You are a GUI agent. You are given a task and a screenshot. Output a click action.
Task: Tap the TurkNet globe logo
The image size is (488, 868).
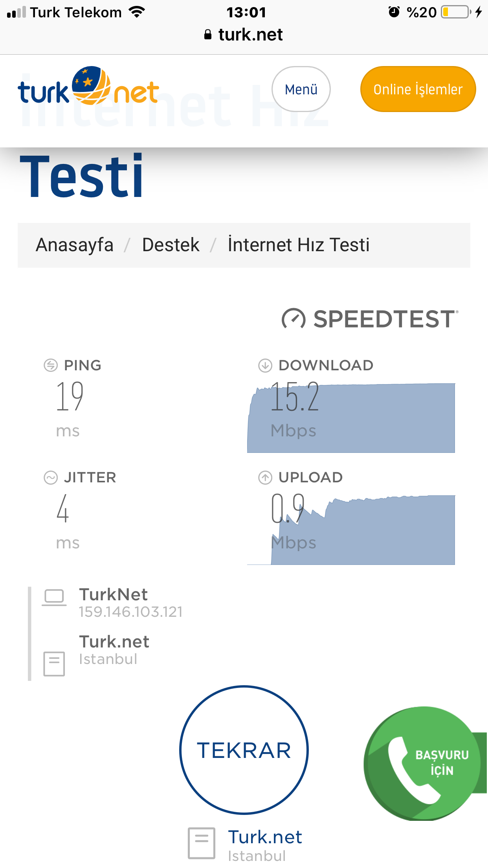click(88, 86)
